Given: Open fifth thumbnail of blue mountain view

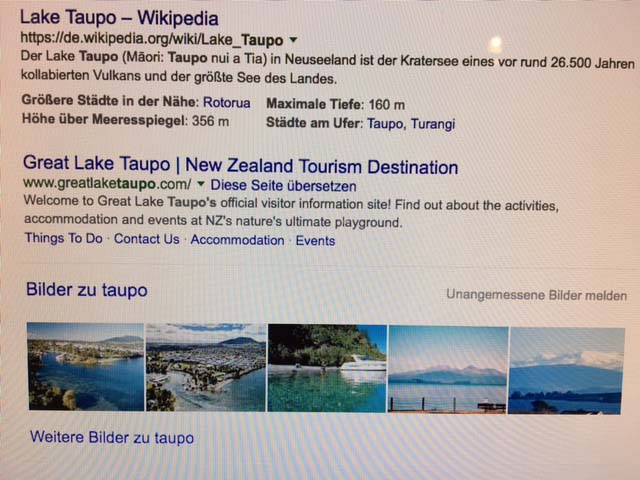Looking at the screenshot, I should tap(567, 371).
